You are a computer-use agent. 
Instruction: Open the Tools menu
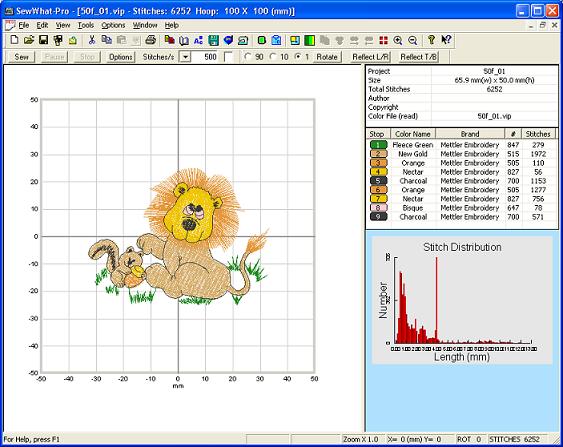coord(86,25)
